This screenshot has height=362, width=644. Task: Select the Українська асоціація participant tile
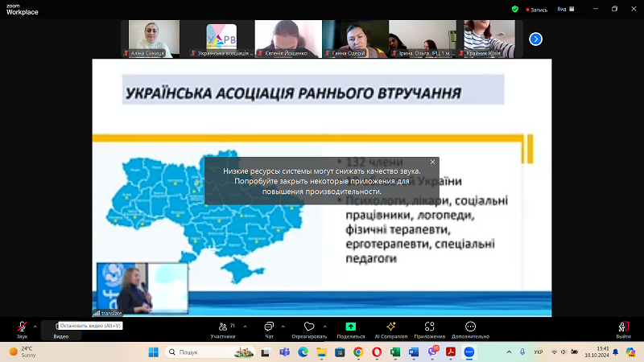[221, 39]
